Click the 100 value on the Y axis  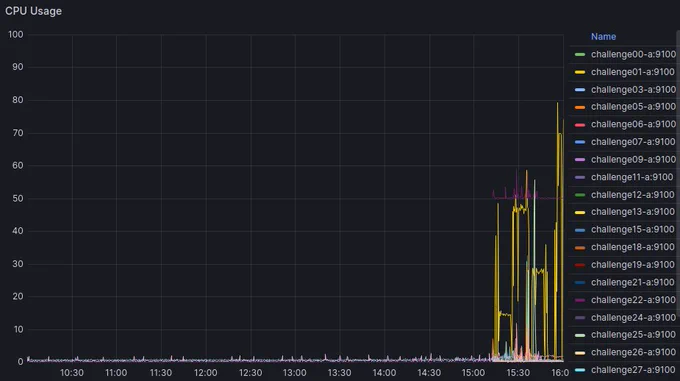[16, 34]
